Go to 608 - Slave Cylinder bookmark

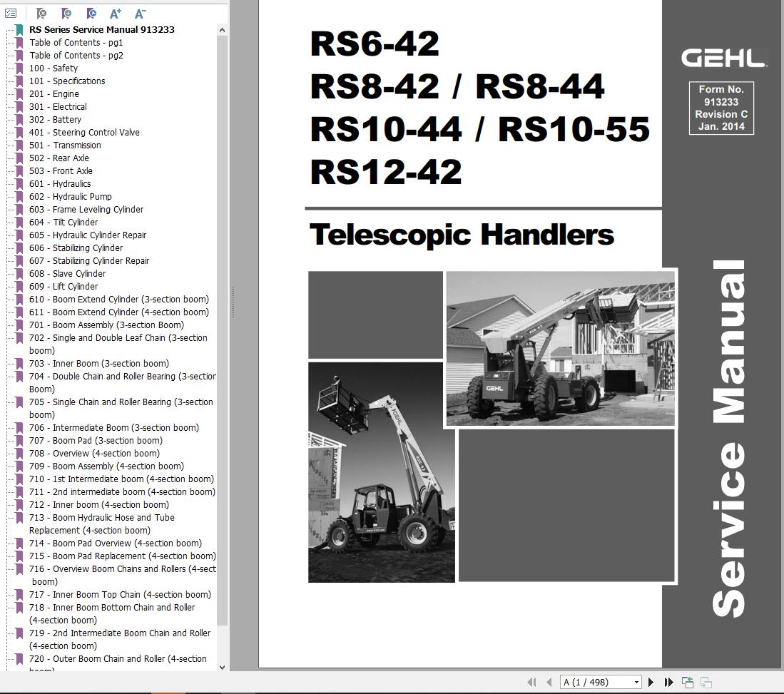tap(68, 273)
